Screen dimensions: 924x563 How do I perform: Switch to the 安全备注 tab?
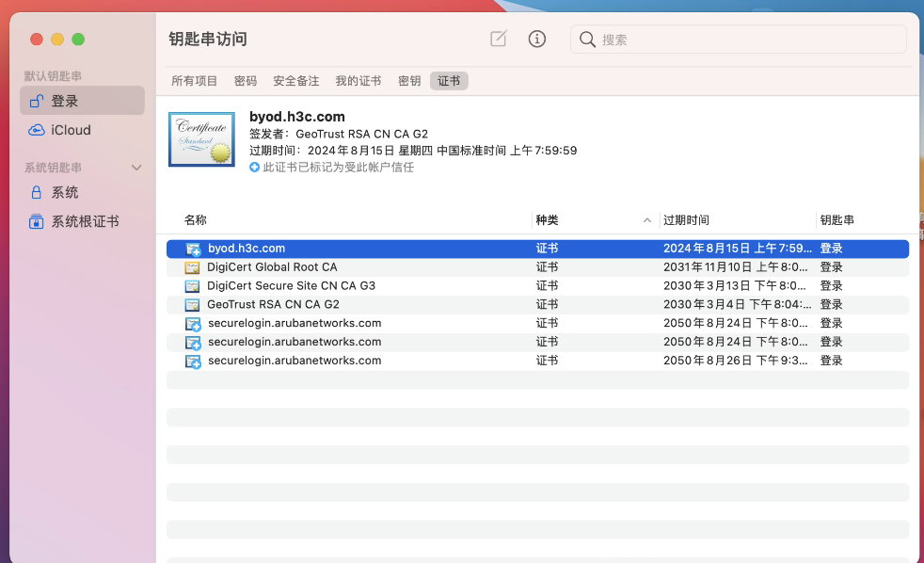coord(295,81)
